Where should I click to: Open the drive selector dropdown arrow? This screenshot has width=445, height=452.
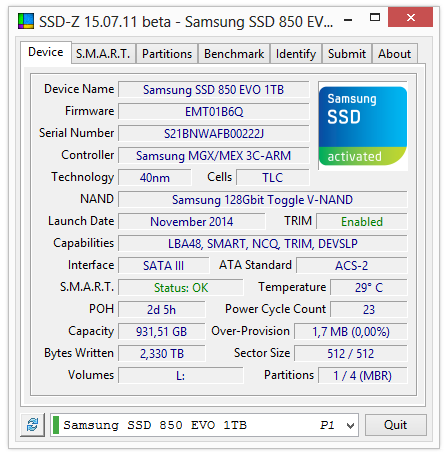(x=350, y=425)
